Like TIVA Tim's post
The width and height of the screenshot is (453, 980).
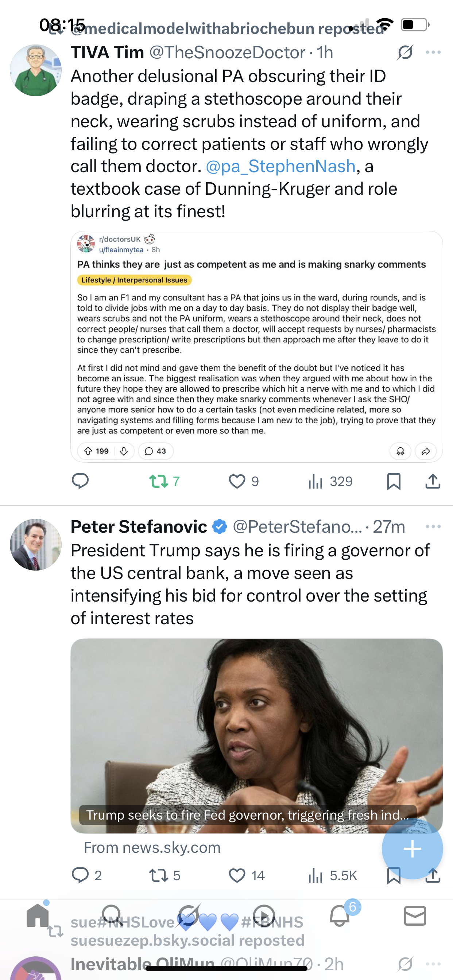pos(236,481)
